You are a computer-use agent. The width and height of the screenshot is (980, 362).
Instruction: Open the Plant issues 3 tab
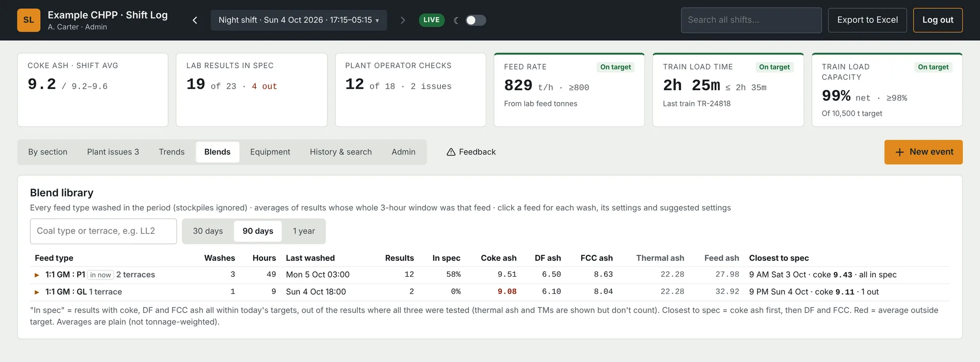(113, 152)
